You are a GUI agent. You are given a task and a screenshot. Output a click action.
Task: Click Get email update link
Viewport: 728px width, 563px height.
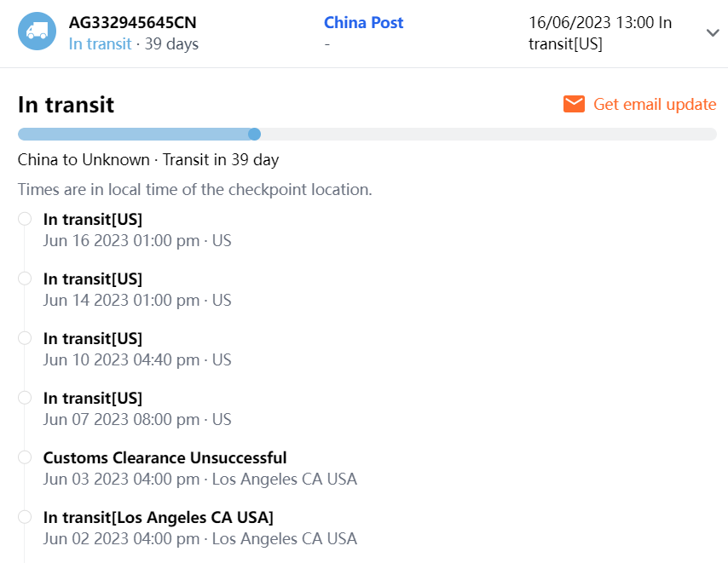[654, 104]
